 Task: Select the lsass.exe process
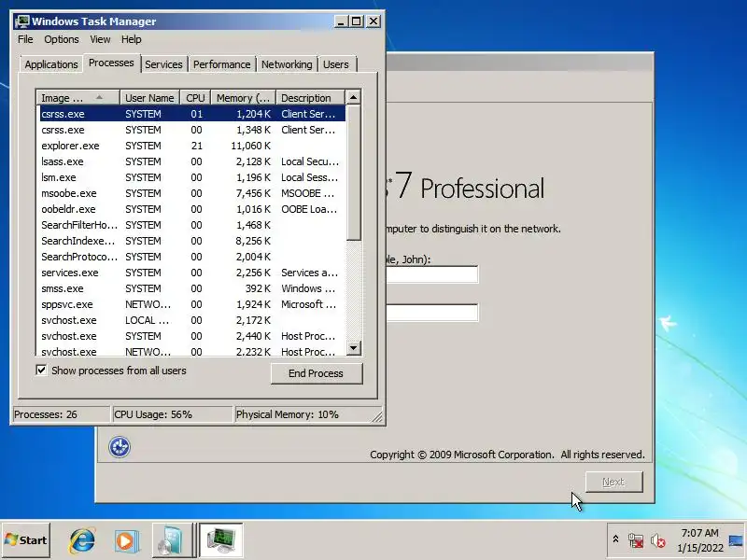pos(192,161)
